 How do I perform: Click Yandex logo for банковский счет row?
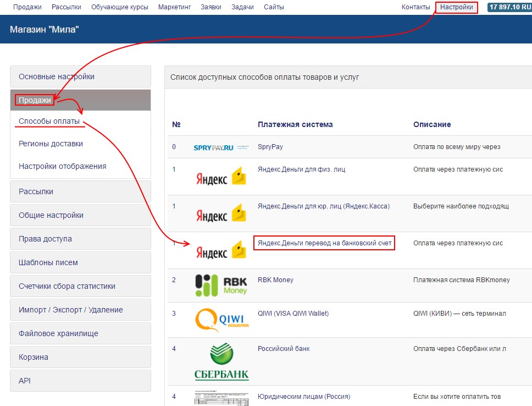(221, 250)
